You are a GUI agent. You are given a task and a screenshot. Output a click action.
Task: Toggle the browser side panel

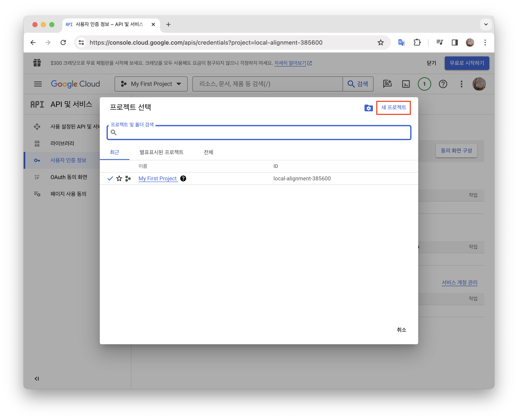[455, 43]
